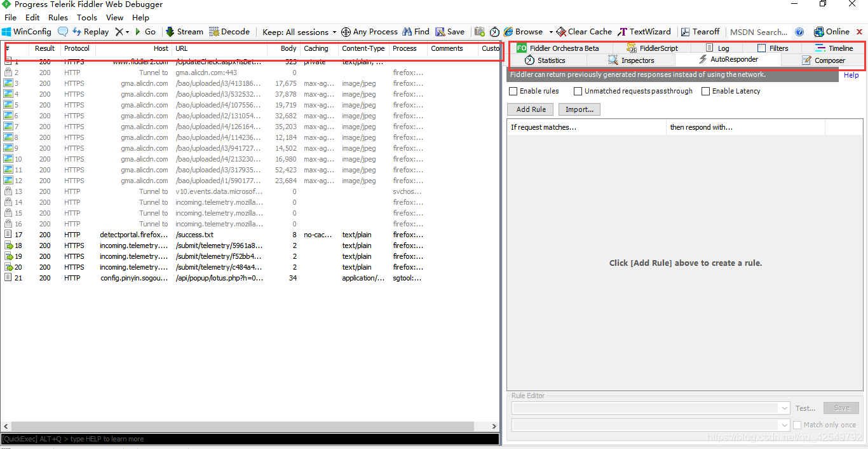Close the toolbar with red X

(860, 32)
